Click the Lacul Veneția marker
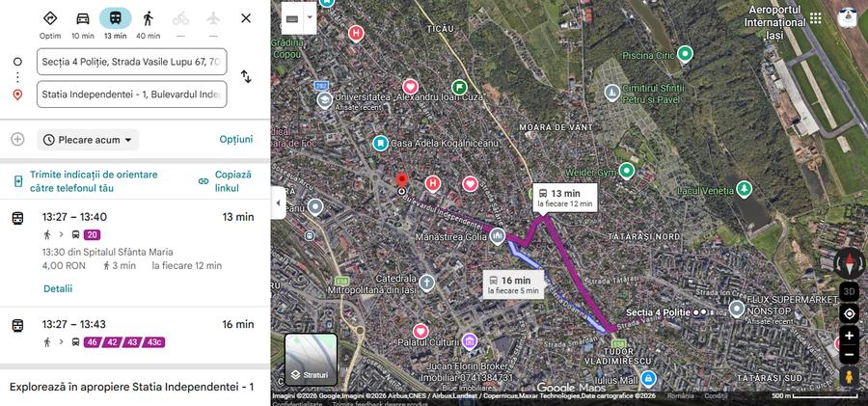Viewport: 868px width, 406px height. click(745, 189)
